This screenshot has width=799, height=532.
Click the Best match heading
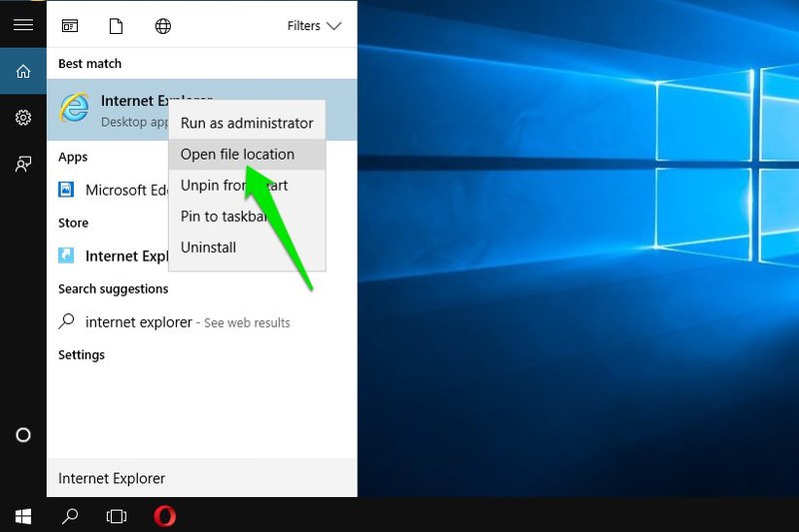90,64
